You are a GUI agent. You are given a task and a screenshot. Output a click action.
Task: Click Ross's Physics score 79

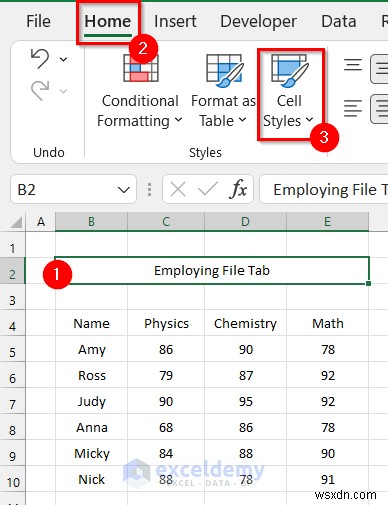pos(166,375)
